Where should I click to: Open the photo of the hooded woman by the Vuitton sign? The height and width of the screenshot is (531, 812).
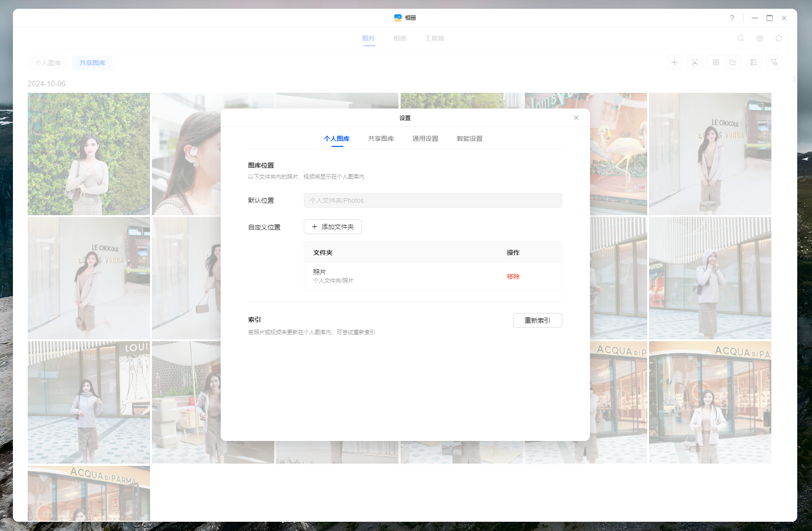pyautogui.click(x=710, y=278)
